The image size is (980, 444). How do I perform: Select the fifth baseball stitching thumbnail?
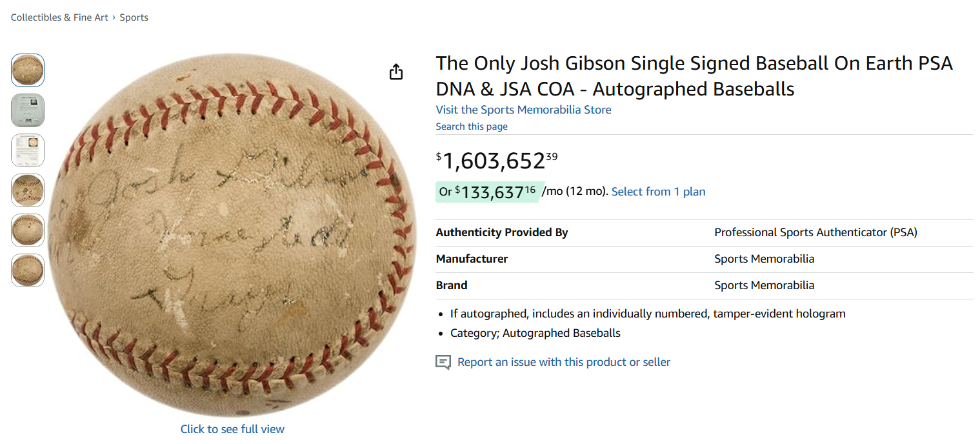click(27, 230)
